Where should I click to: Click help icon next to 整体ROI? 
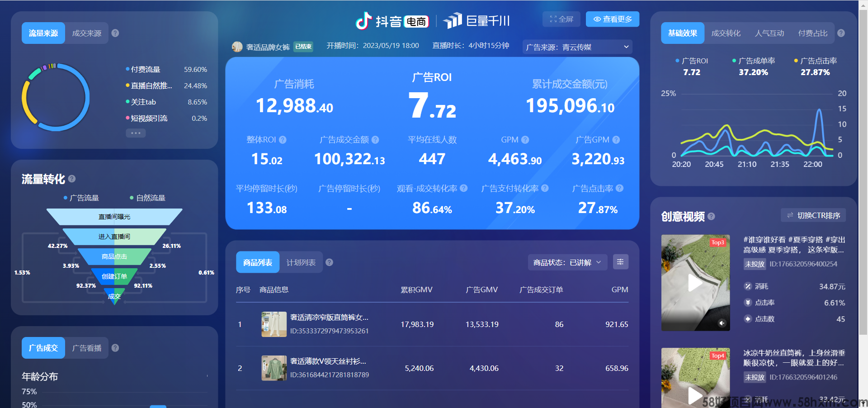click(283, 140)
